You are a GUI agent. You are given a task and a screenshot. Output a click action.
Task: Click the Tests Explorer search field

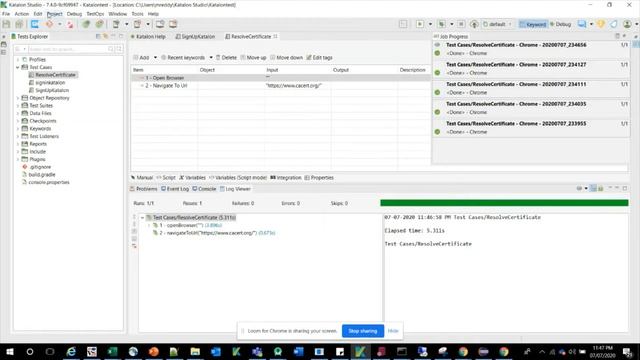point(69,49)
